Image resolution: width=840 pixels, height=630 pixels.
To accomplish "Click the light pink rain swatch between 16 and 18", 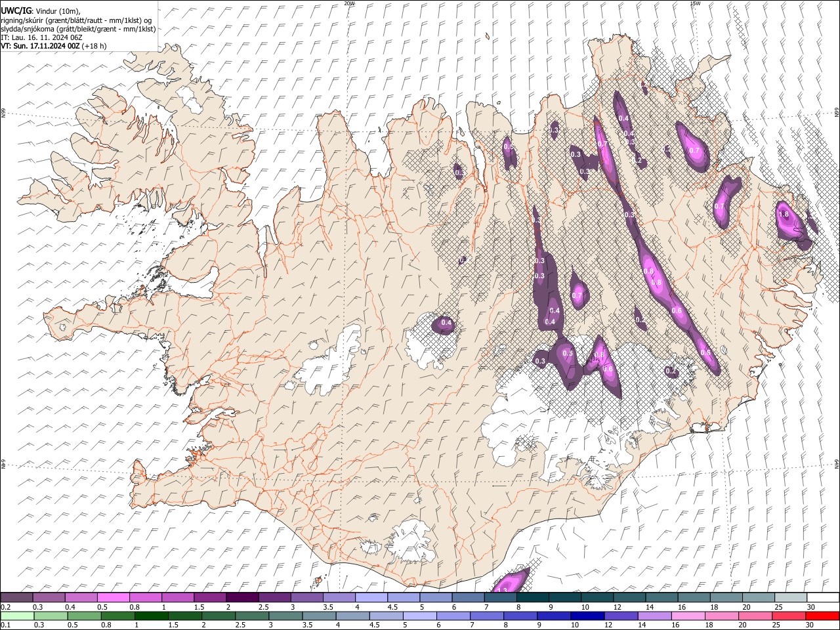I will [x=688, y=616].
